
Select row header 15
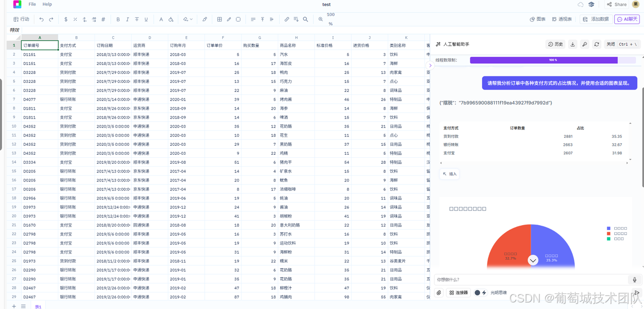(14, 171)
